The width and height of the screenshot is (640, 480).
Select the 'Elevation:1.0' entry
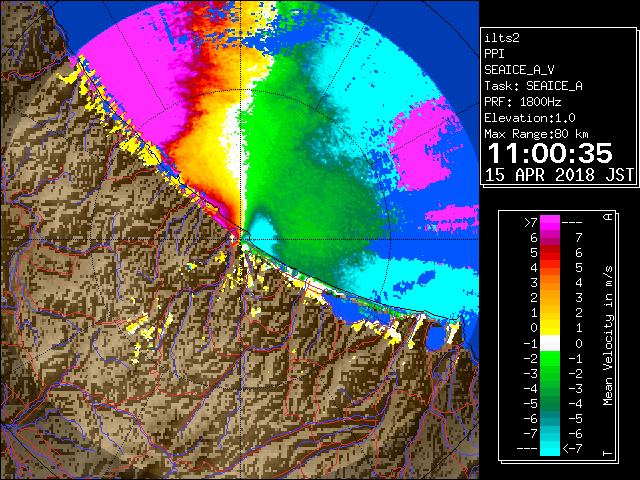529,118
